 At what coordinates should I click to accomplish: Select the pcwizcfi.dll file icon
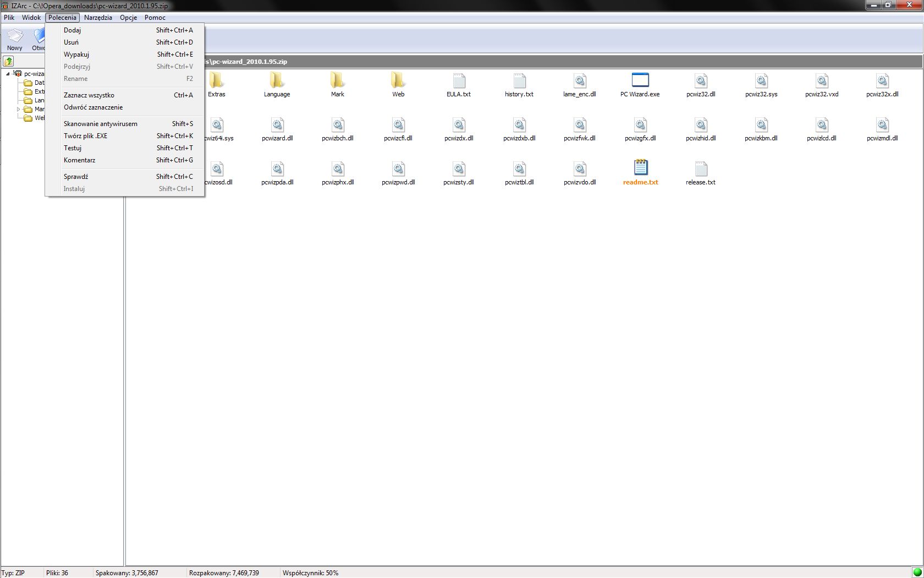point(398,124)
